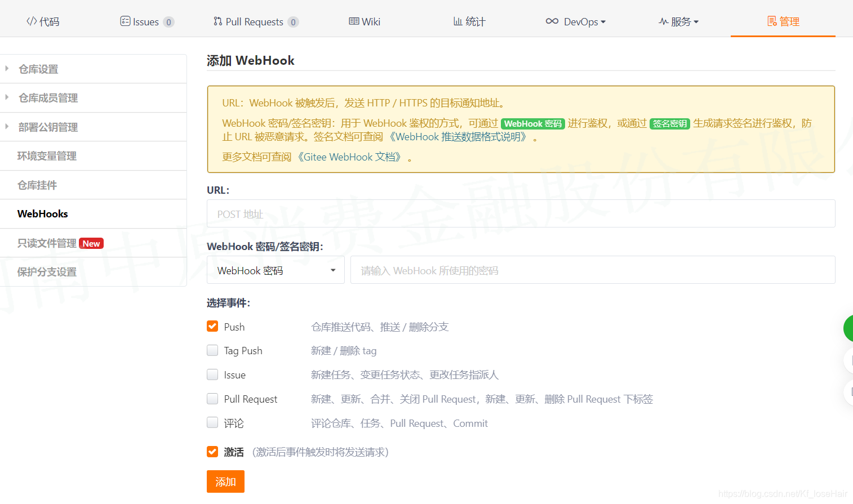Viewport: 853px width, 504px height.
Task: Click the orange 添加 button
Action: point(225,481)
